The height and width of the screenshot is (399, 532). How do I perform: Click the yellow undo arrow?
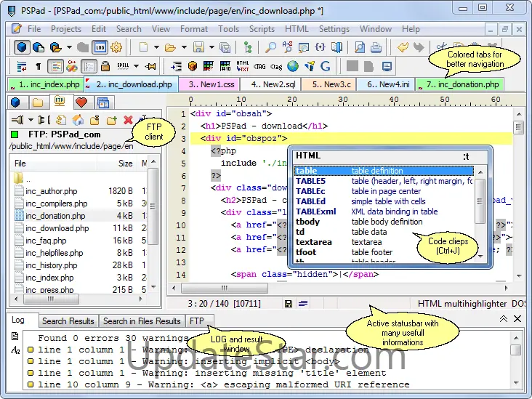[x=403, y=47]
